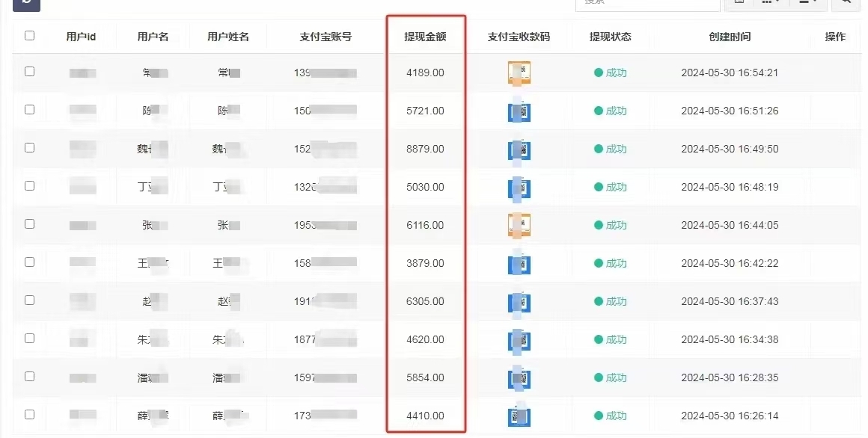Click the magnifier search icon at top right

pos(846,2)
